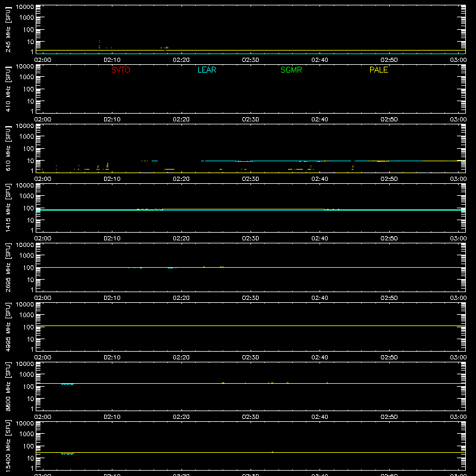Click the 1000 label on the 410 MHz axis
Image resolution: width=476 pixels, height=476 pixels.
point(27,77)
